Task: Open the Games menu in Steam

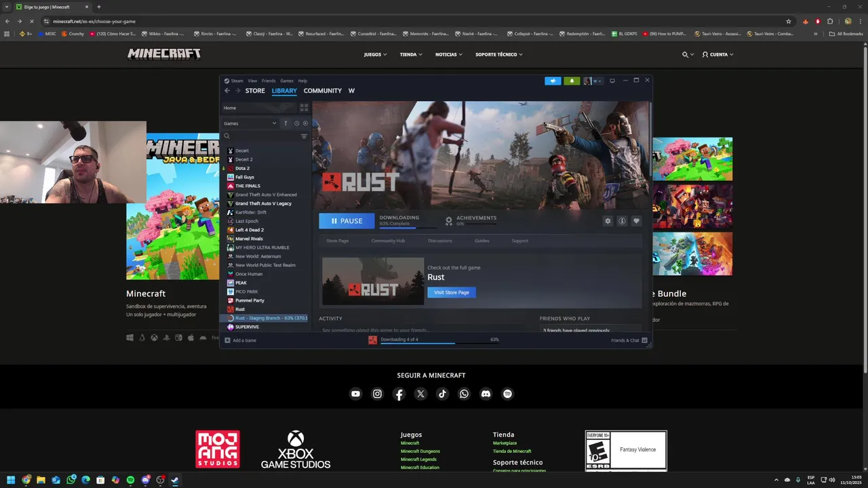Action: 287,81
